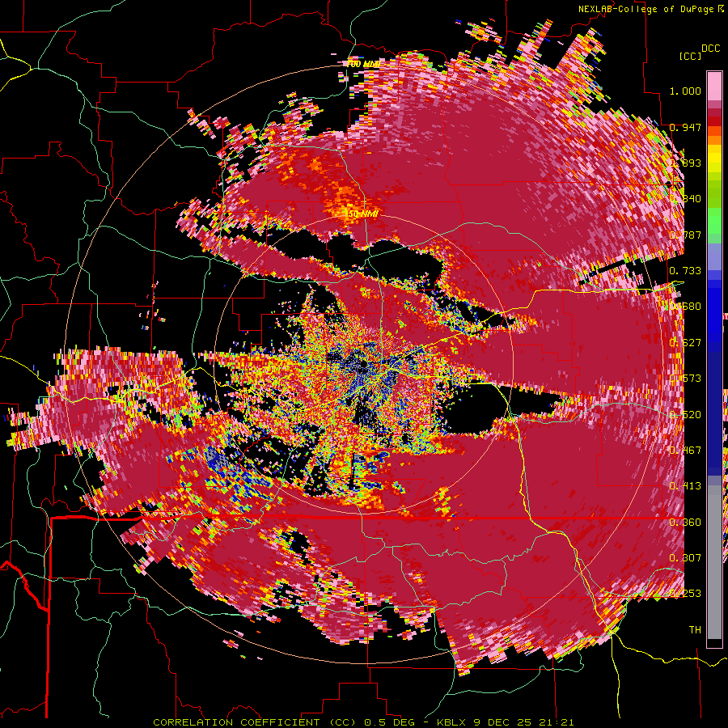Click the 0.787 legend value
This screenshot has width=728, height=728.
point(685,235)
